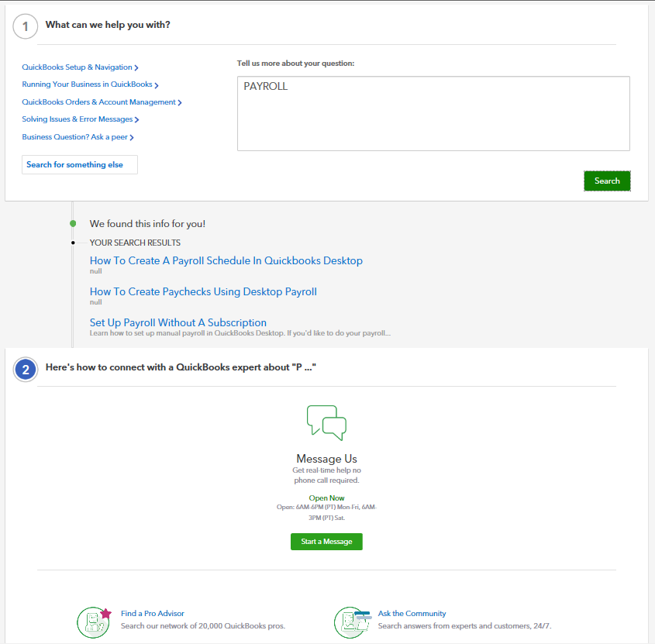Image resolution: width=655 pixels, height=644 pixels.
Task: Open How To Create A Payroll Schedule article
Action: coord(226,260)
